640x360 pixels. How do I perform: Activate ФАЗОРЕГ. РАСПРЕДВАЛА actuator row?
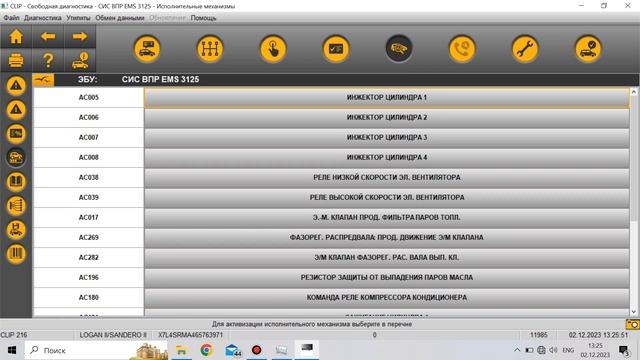coord(387,238)
